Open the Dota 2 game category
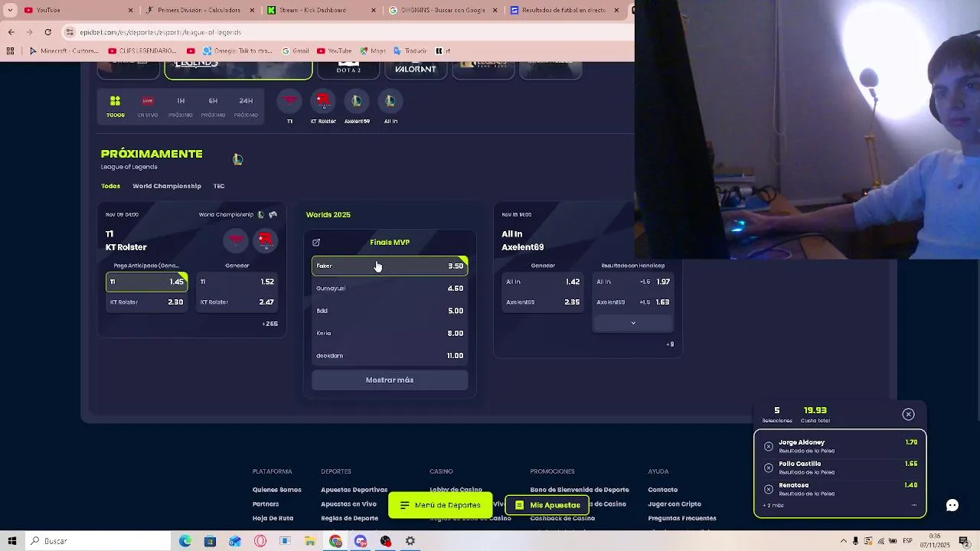This screenshot has height=551, width=980. [348, 69]
